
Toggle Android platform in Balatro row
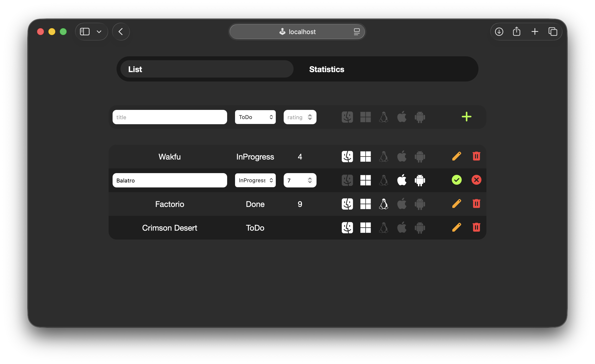[420, 180]
